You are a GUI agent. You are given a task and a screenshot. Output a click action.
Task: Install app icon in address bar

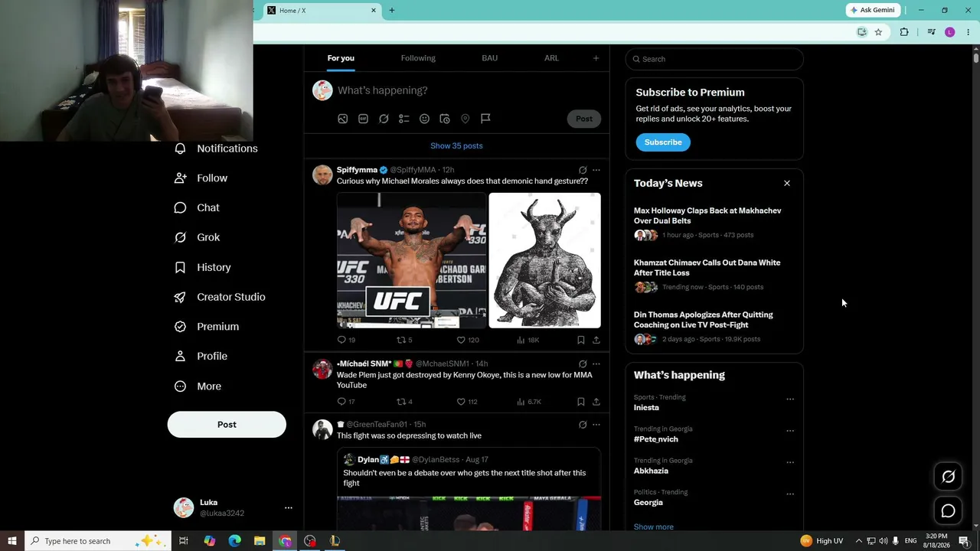[861, 32]
